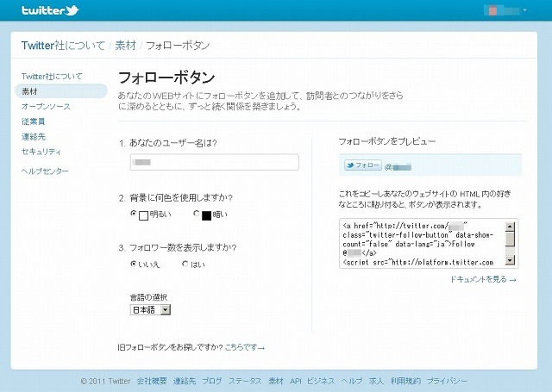Click the フォロー preview button

pyautogui.click(x=363, y=165)
